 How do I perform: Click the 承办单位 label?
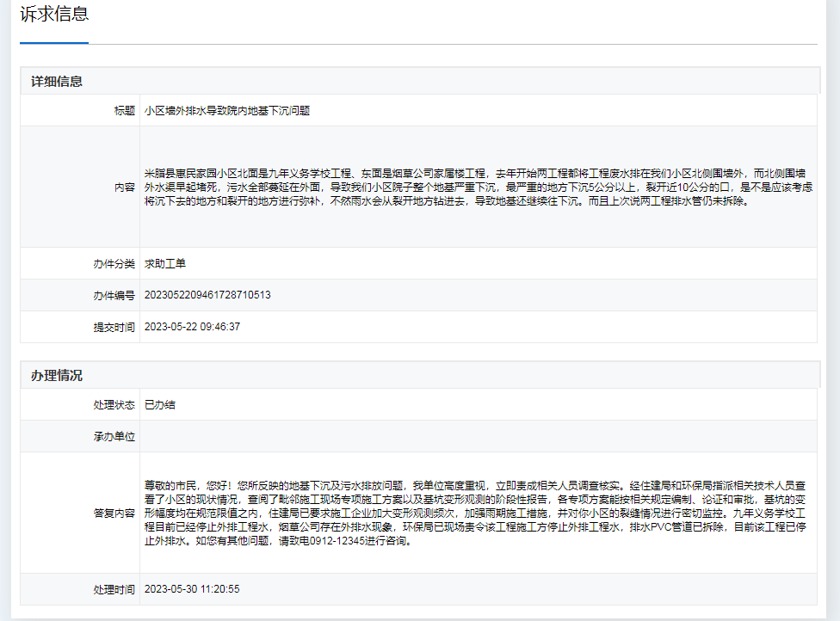114,437
